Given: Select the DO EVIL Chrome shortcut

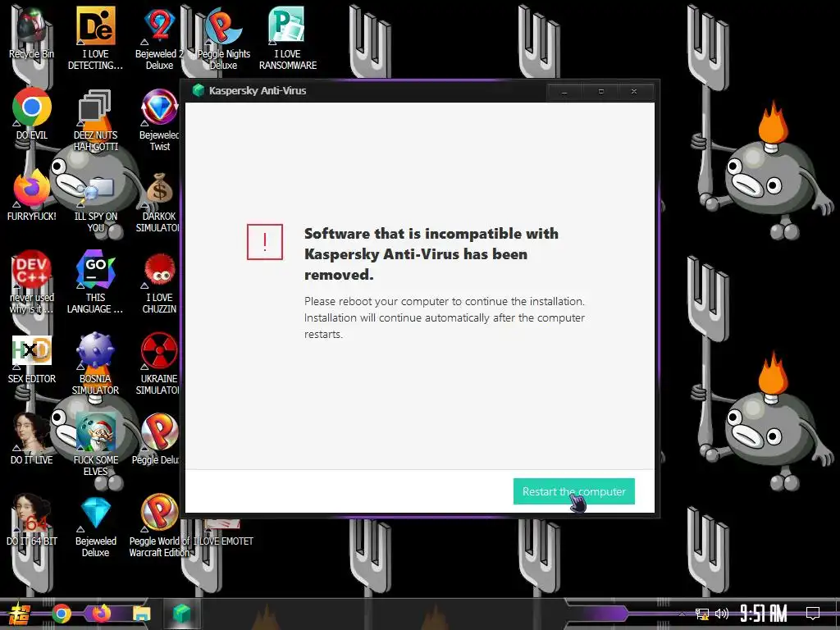Looking at the screenshot, I should coord(32,115).
